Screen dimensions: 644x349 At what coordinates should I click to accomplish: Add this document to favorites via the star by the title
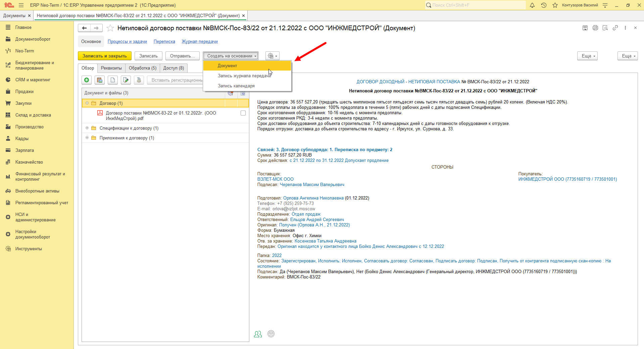(x=110, y=28)
